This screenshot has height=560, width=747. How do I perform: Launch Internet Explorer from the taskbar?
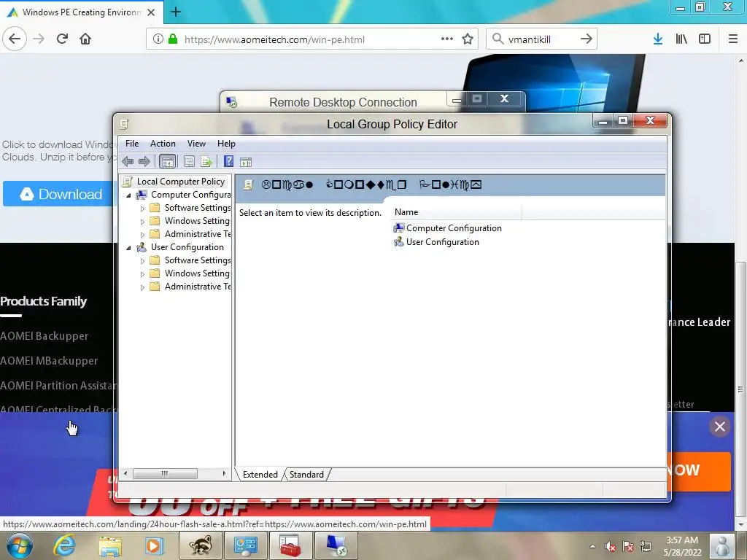pyautogui.click(x=64, y=545)
